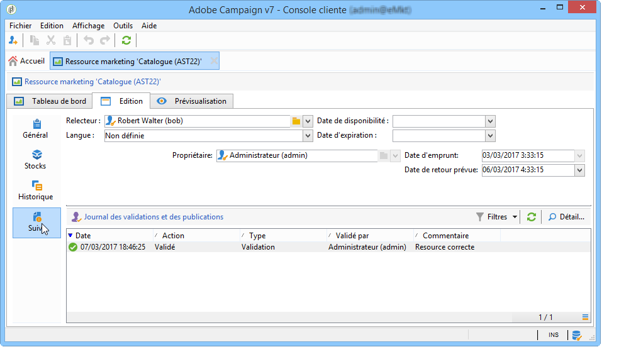Click the '1 / 1' record counter
Screen dimensions: 619x364
pos(545,317)
